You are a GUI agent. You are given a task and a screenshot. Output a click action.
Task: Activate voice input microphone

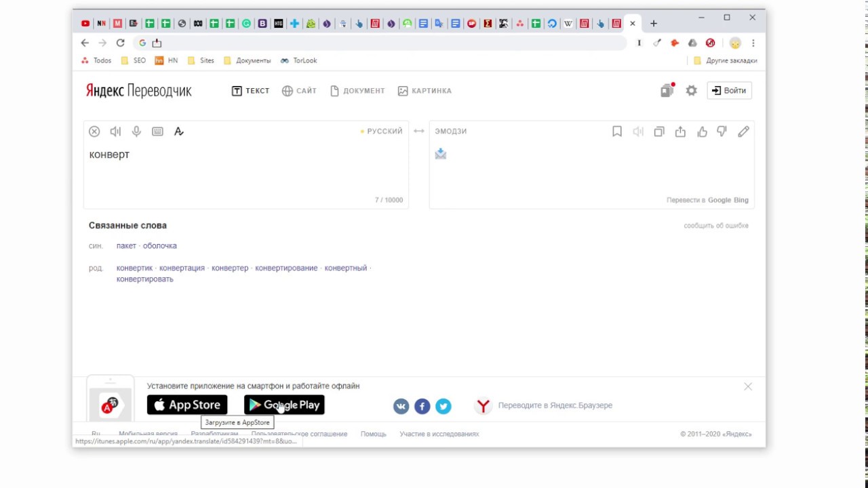136,131
